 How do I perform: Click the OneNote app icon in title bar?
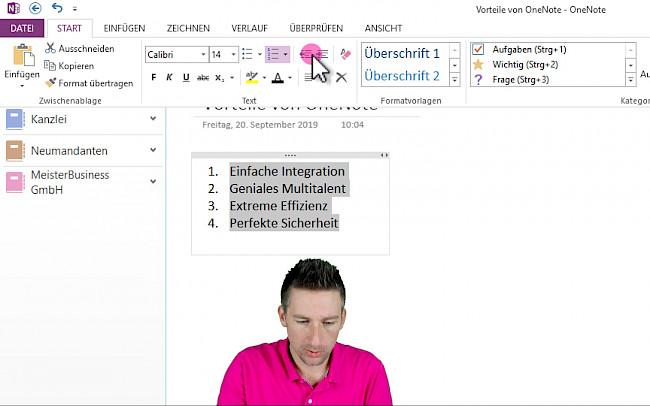13,8
